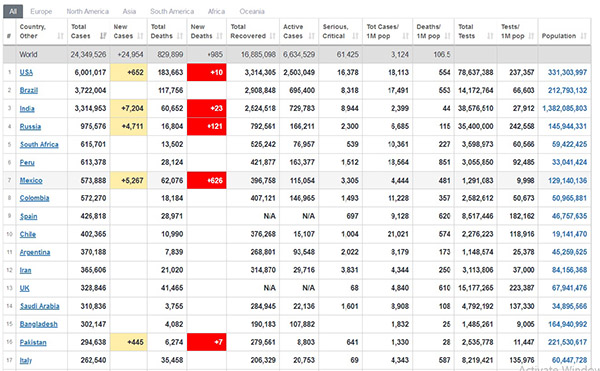This screenshot has height=371, width=600.
Task: Switch to the North America tab
Action: pyautogui.click(x=88, y=11)
